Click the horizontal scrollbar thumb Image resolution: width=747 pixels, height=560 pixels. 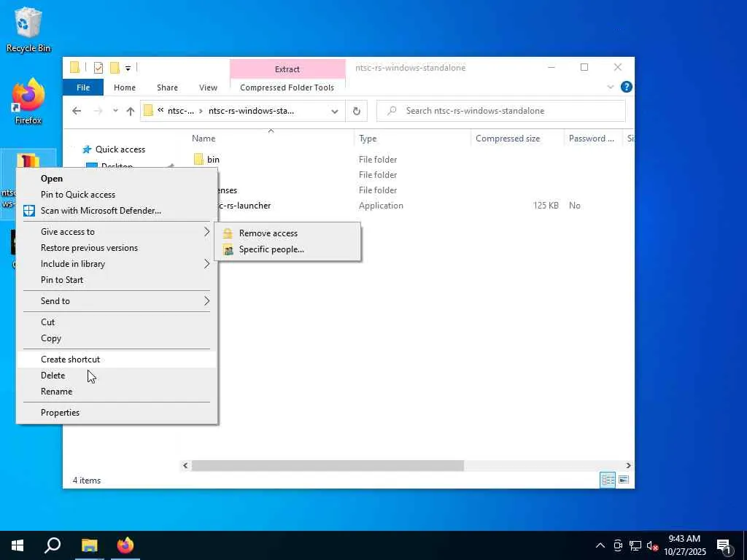coord(328,466)
